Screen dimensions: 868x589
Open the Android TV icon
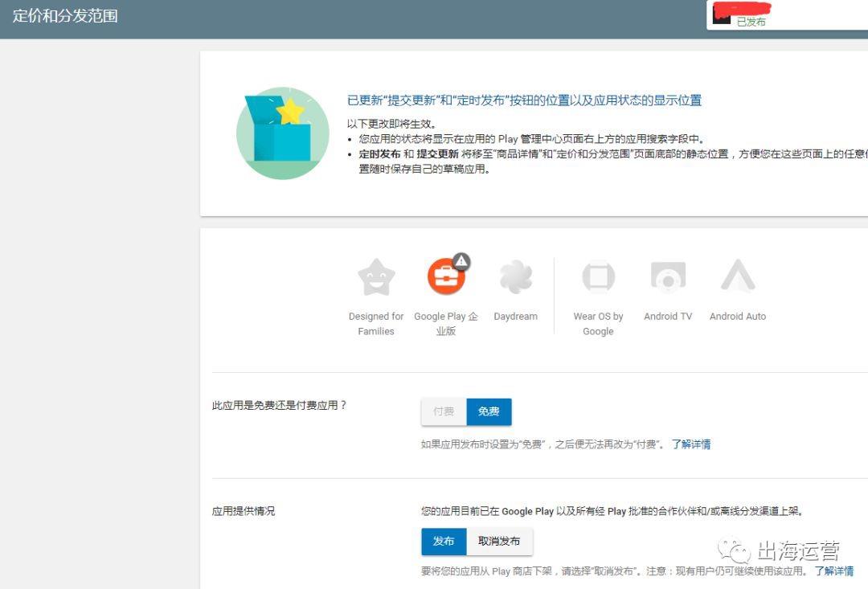point(668,278)
